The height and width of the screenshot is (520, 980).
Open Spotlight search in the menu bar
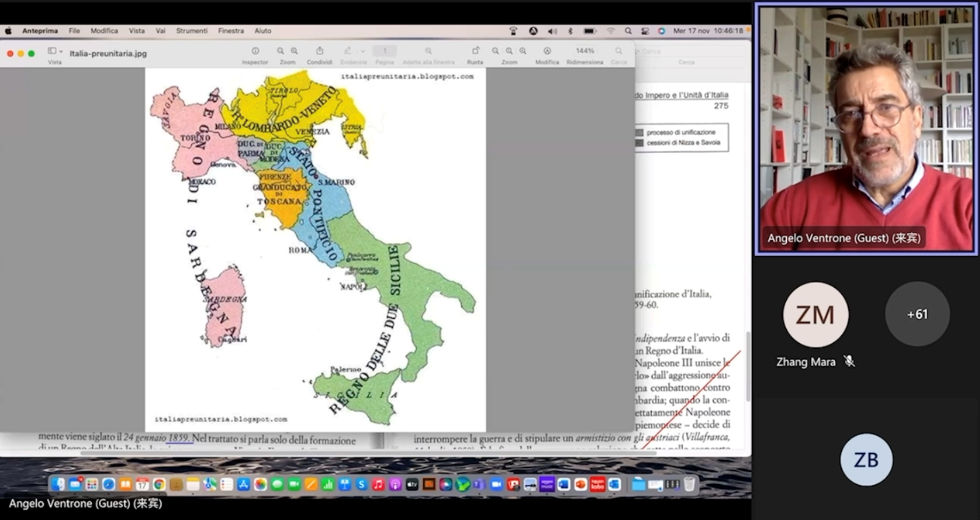coord(628,31)
